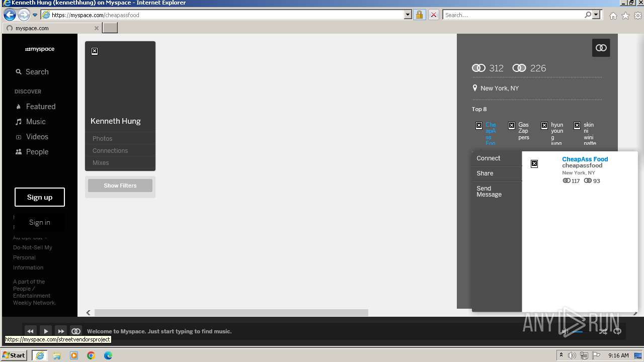Click the horizontal scrollbar left arrow
Image resolution: width=644 pixels, height=362 pixels.
click(x=89, y=313)
